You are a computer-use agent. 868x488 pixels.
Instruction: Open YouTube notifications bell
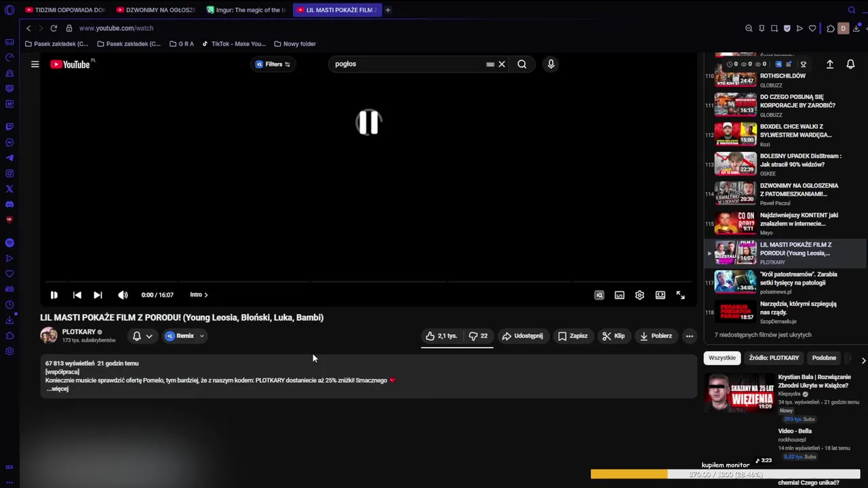(850, 64)
